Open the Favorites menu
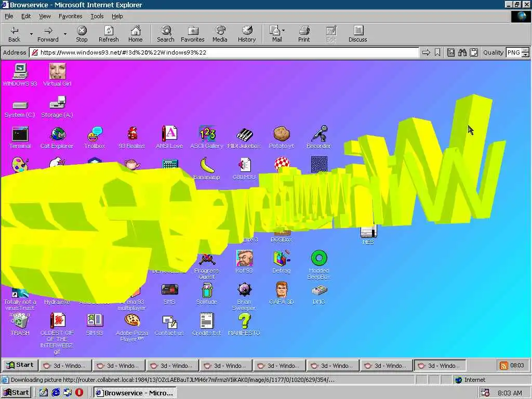This screenshot has height=399, width=532. point(70,16)
